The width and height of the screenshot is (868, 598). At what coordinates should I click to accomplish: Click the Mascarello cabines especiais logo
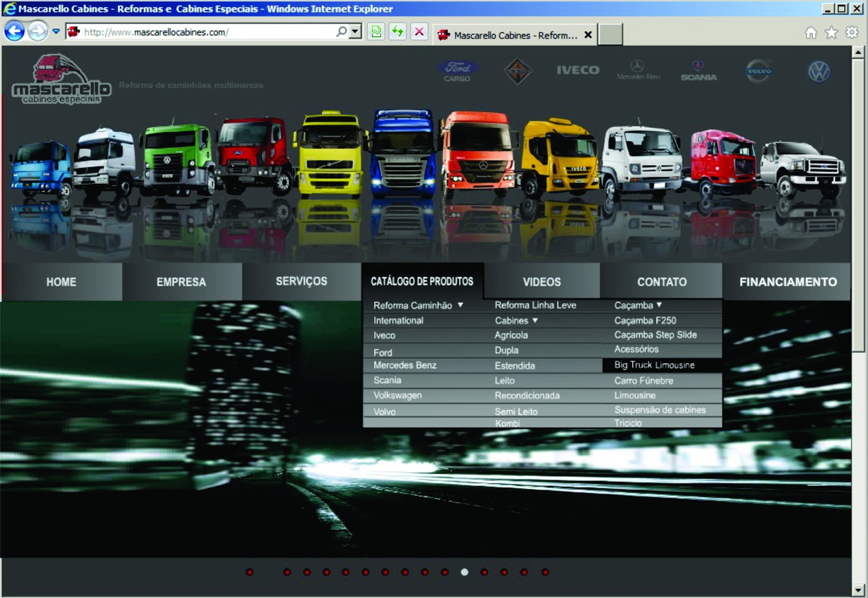(x=61, y=79)
